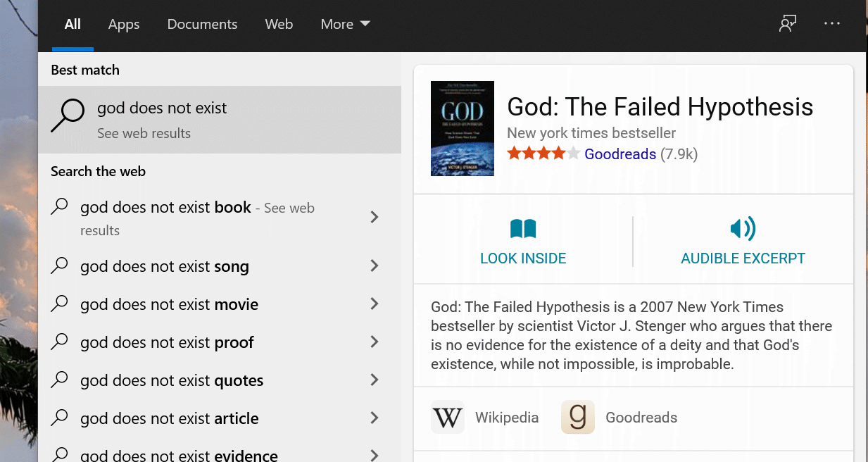Select 'god does not exist proof' suggestion
This screenshot has height=462, width=868.
pos(220,342)
